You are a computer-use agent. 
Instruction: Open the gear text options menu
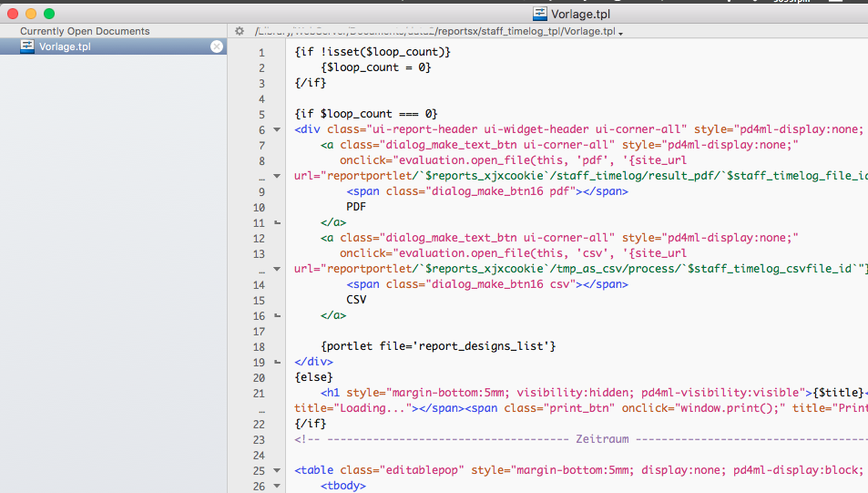(240, 31)
